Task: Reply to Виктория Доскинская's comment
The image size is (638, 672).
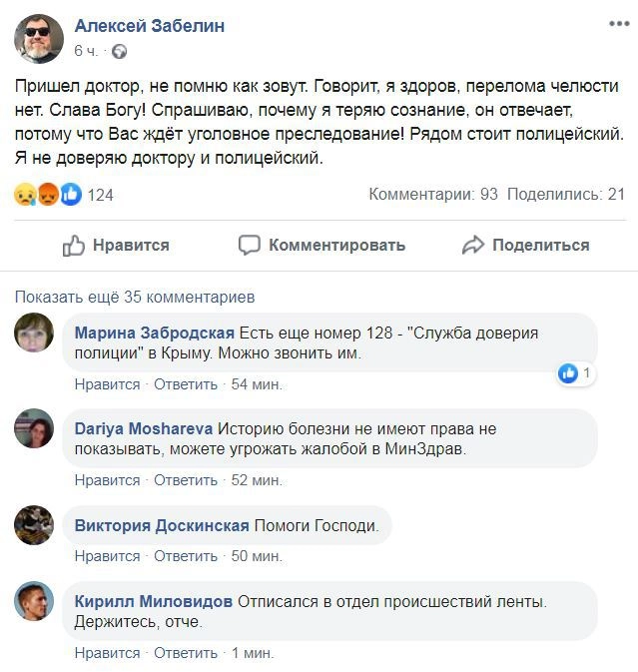Action: click(x=186, y=556)
